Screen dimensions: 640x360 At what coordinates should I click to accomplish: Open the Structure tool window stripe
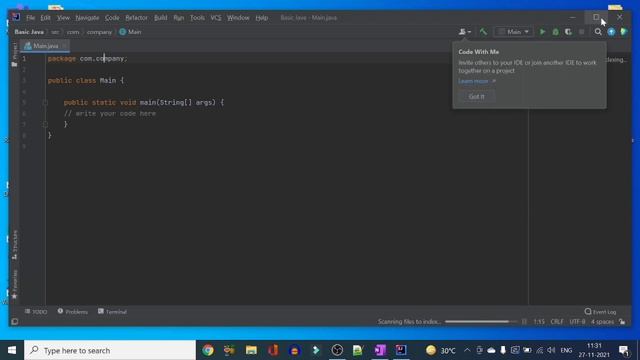[x=15, y=245]
